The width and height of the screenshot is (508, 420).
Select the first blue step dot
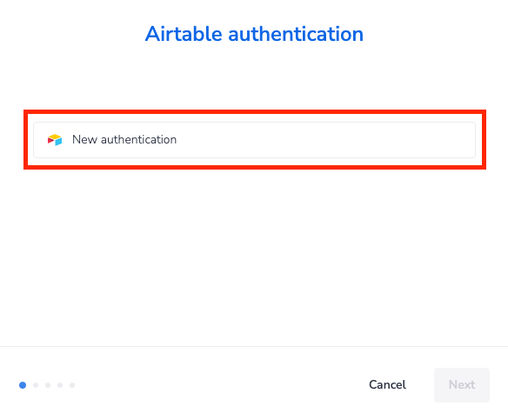click(23, 385)
